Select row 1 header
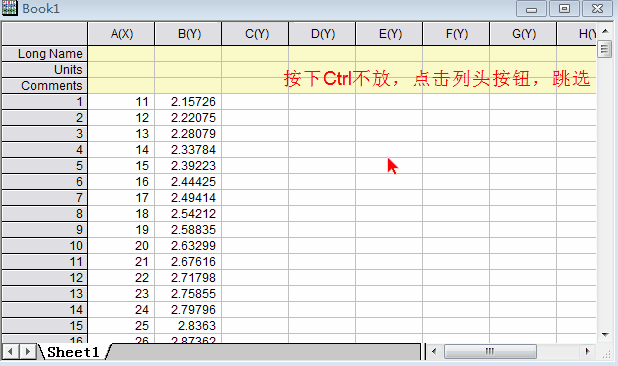 coord(45,102)
